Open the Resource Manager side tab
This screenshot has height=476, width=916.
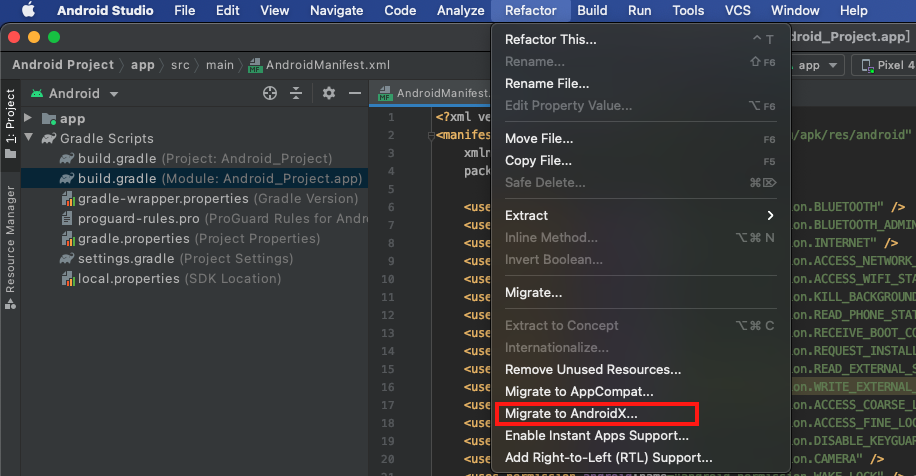tap(11, 237)
